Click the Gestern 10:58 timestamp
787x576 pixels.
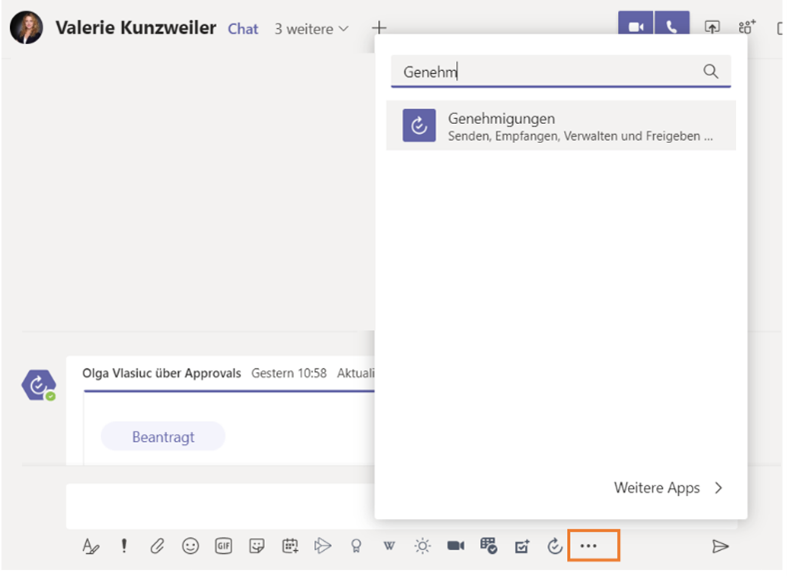289,373
